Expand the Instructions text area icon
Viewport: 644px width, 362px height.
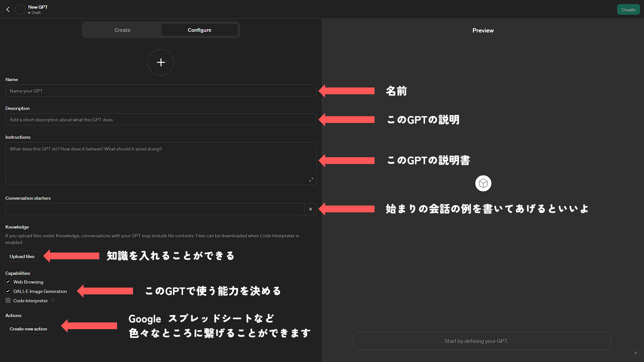click(x=311, y=180)
